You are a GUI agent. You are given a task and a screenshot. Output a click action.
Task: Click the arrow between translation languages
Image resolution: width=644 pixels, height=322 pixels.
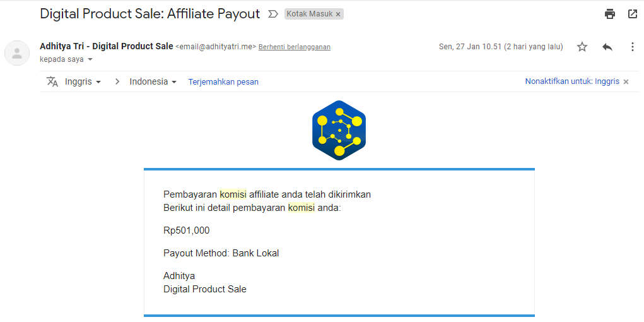[x=117, y=81]
